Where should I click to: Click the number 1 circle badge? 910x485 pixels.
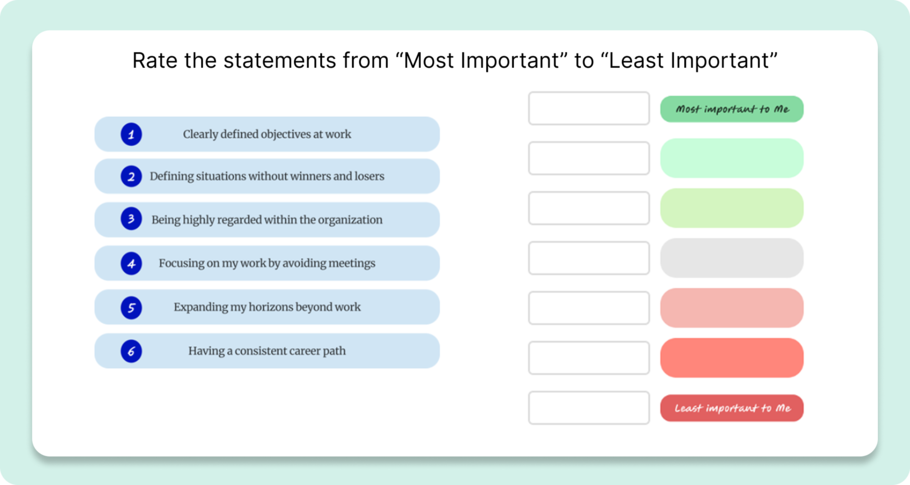[131, 134]
